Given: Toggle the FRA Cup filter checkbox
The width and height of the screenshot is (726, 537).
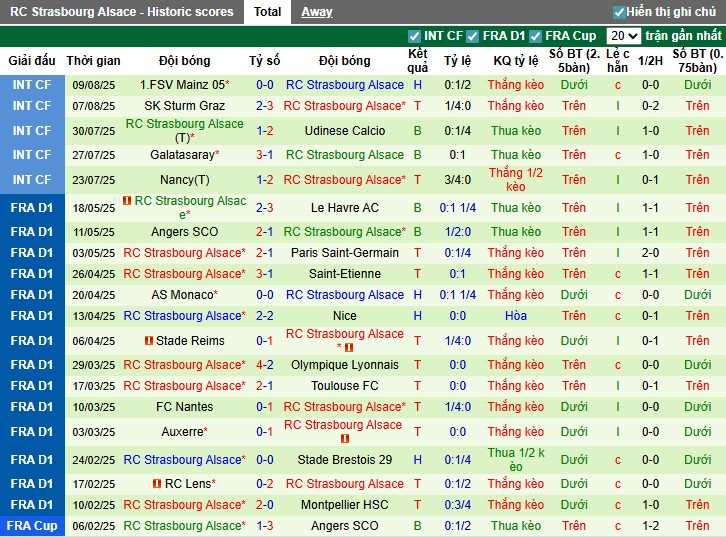Looking at the screenshot, I should point(536,36).
